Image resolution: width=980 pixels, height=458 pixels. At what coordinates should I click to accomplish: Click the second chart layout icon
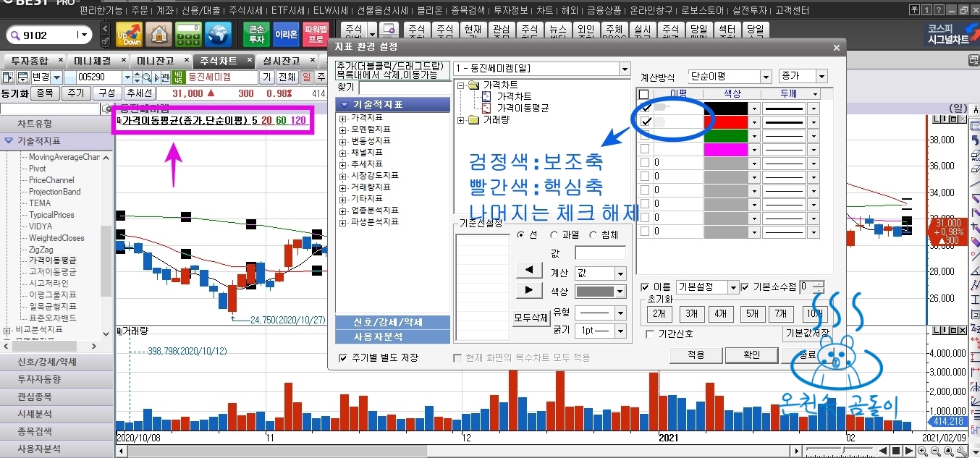pos(22,77)
